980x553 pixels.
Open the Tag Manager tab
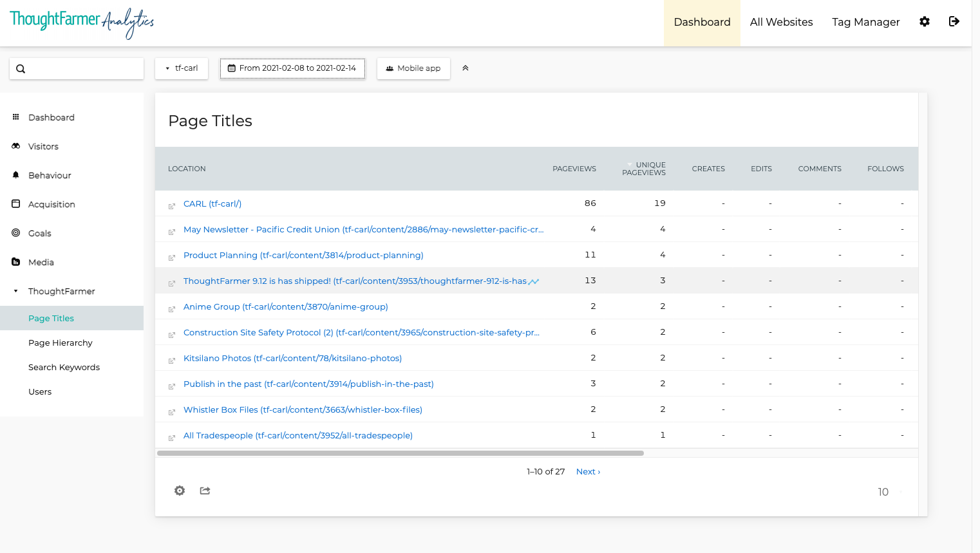865,23
